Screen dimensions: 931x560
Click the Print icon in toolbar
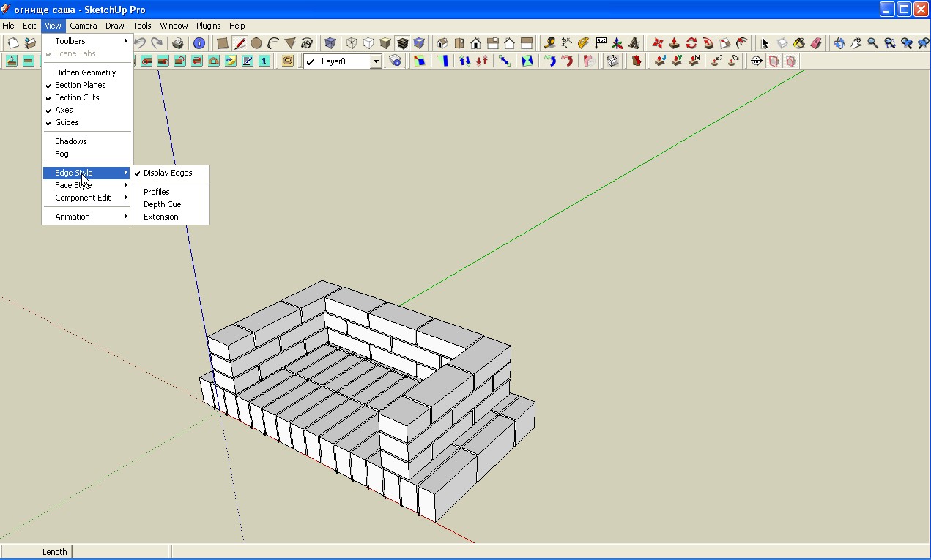tap(178, 43)
